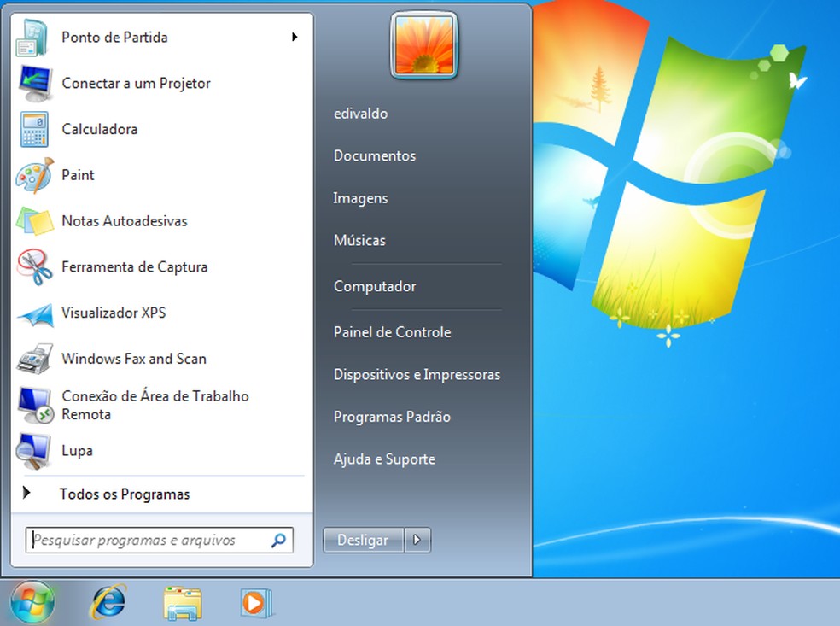Select Computador from the Start menu

pyautogui.click(x=375, y=286)
